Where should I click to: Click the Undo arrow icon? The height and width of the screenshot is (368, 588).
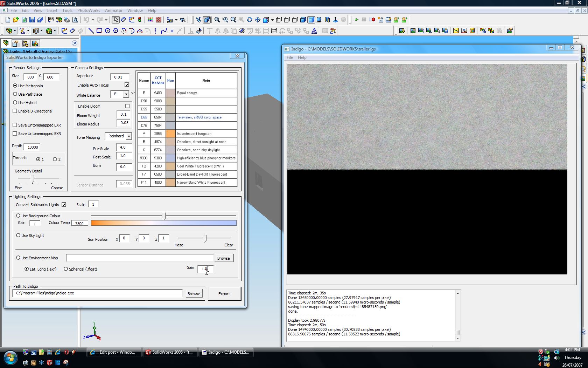[x=86, y=20]
